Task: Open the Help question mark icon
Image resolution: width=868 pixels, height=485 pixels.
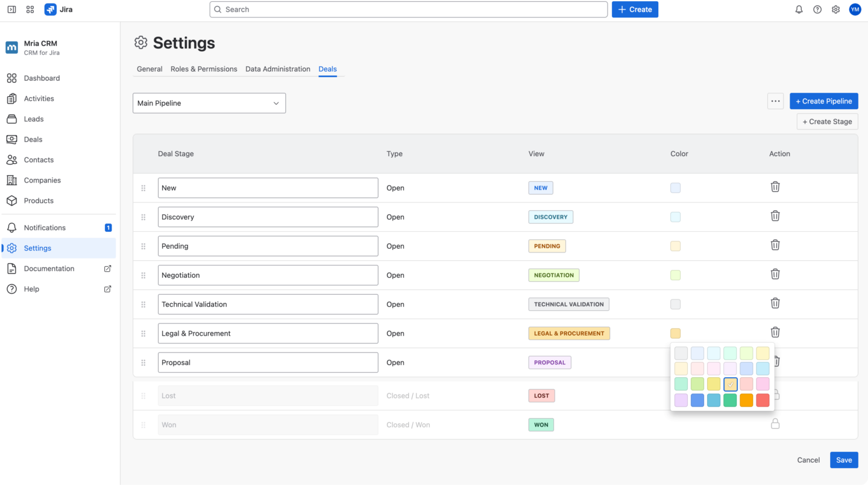Action: 817,9
